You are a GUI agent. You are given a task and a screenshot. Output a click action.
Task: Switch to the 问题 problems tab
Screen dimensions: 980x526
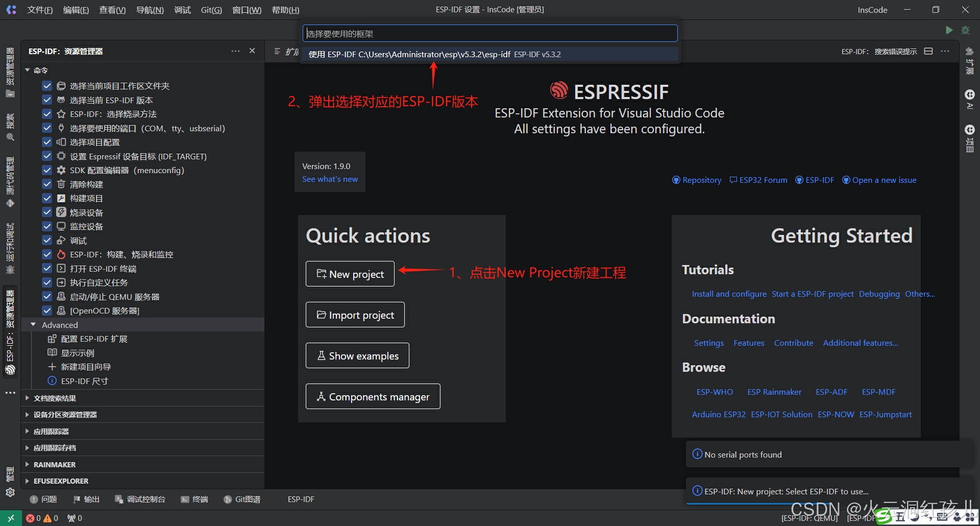pos(43,499)
